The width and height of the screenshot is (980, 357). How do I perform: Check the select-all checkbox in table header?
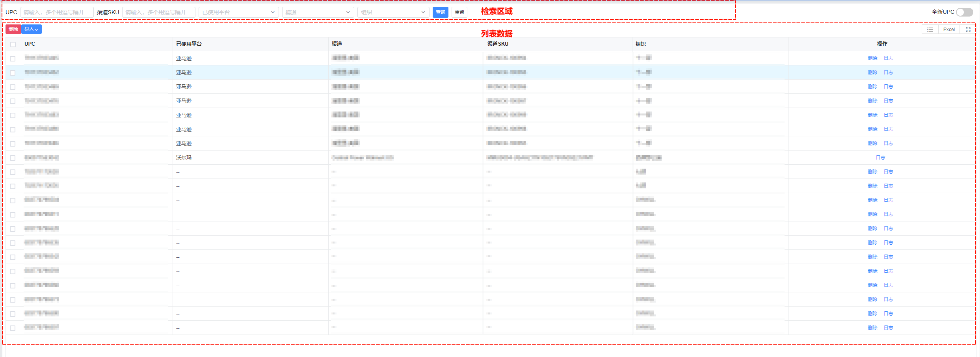pos(13,44)
